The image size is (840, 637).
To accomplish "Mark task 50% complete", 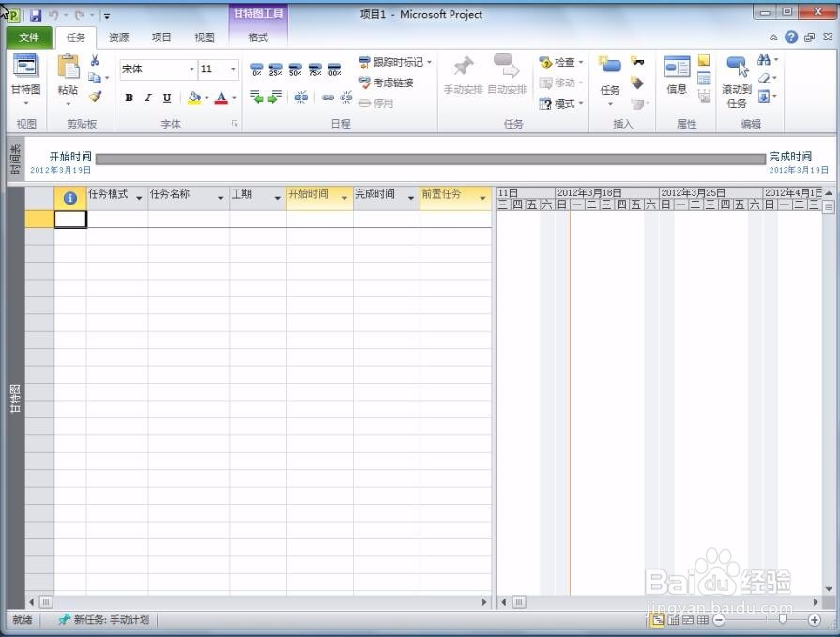I will pyautogui.click(x=296, y=69).
